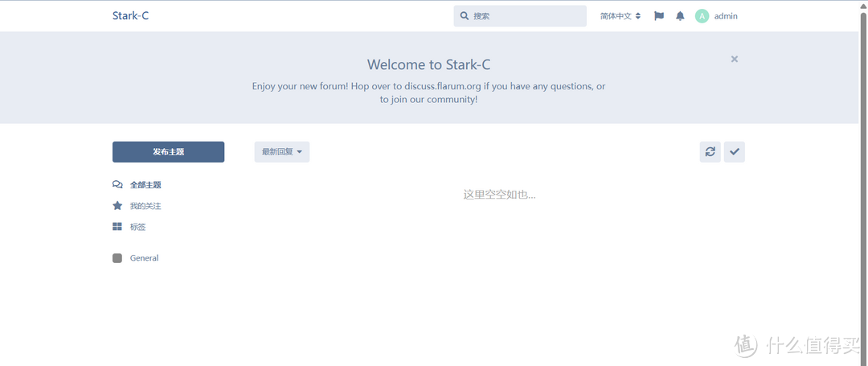Open 标签 in the sidebar

129,227
